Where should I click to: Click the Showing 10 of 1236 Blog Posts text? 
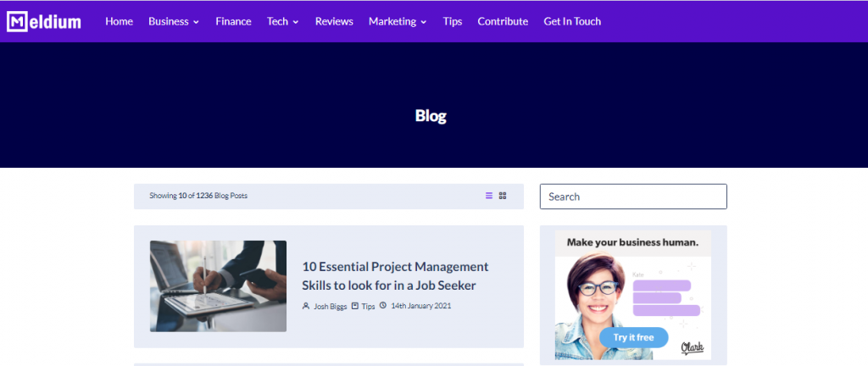coord(198,196)
